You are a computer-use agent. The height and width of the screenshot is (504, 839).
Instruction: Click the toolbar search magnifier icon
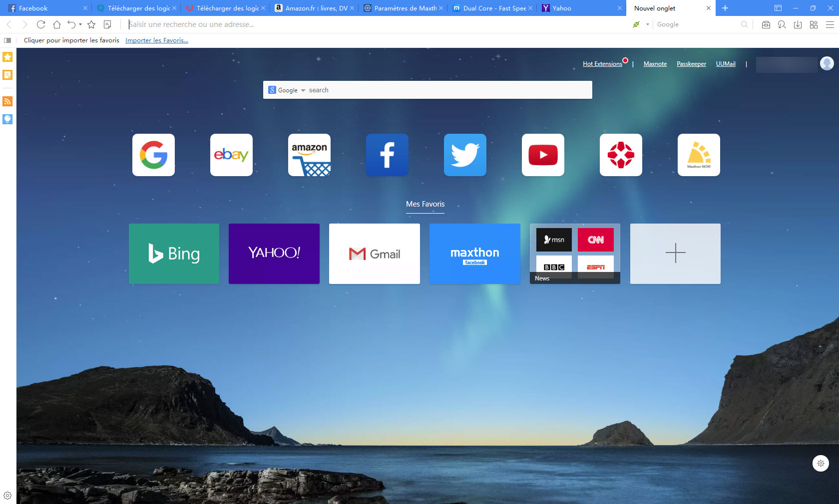point(745,24)
